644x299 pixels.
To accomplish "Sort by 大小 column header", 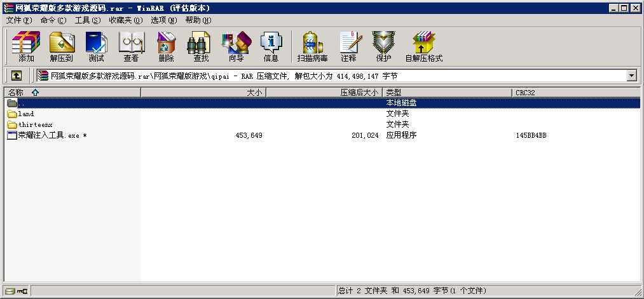I will [203, 93].
